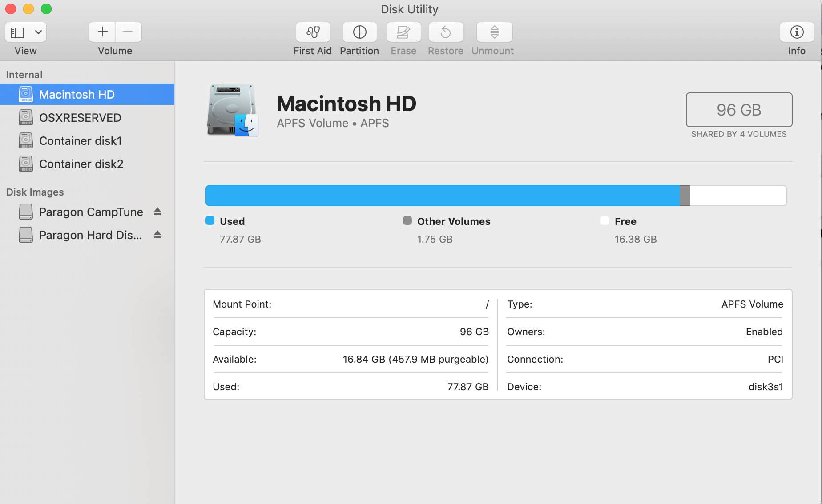The height and width of the screenshot is (504, 822).
Task: Open the View dropdown chevron
Action: coord(38,32)
